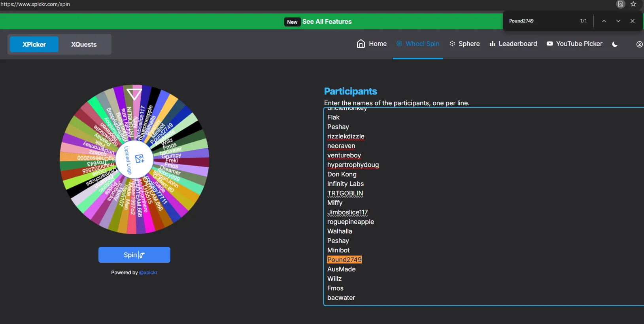Click the white pointer triangle atop wheel
This screenshot has height=324, width=644.
click(134, 94)
